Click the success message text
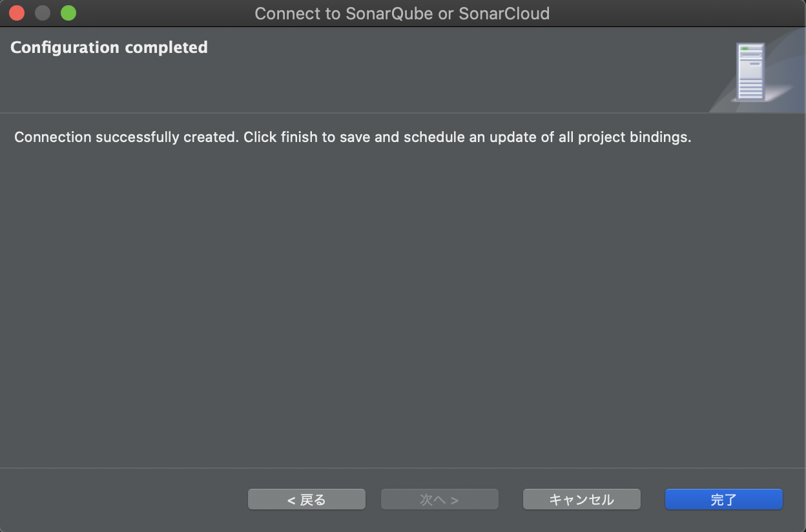Viewport: 806px width, 532px height. (x=352, y=137)
